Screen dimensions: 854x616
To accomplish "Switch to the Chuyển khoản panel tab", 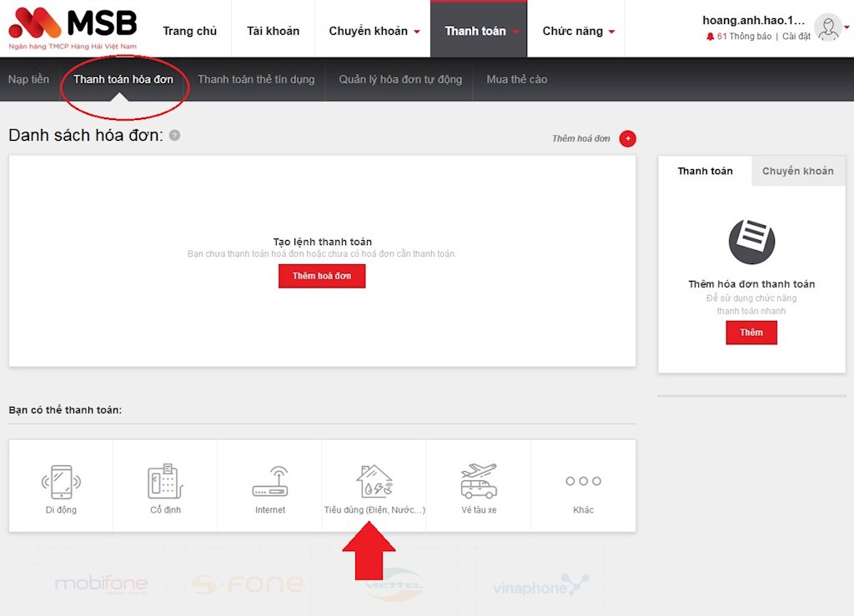I will click(x=797, y=171).
